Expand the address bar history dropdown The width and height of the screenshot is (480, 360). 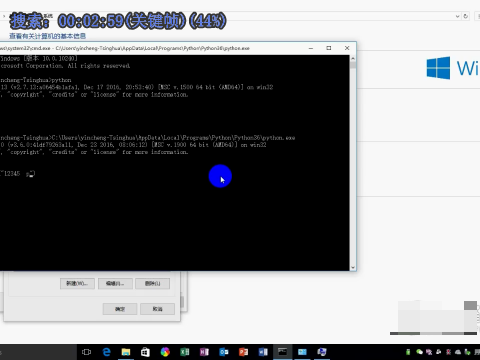tap(457, 16)
